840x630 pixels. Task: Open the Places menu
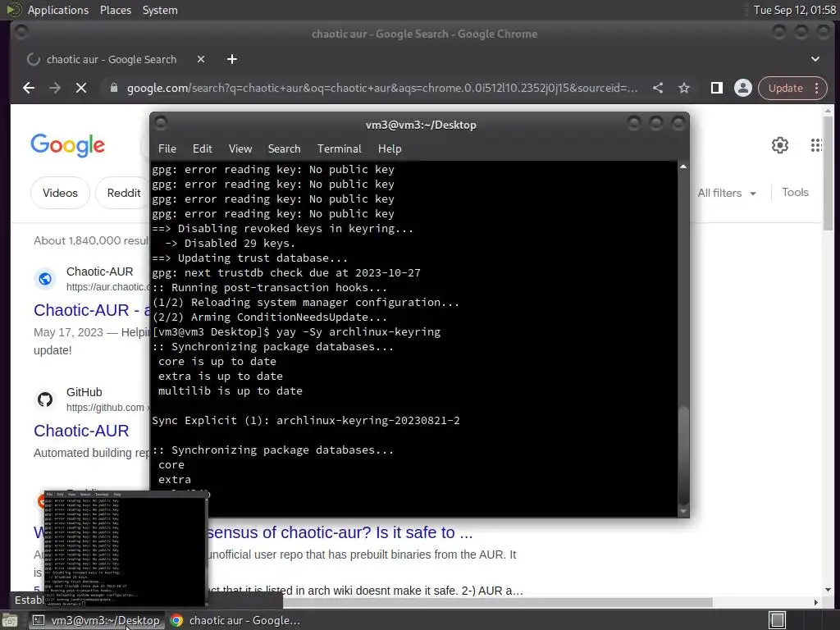click(x=115, y=10)
